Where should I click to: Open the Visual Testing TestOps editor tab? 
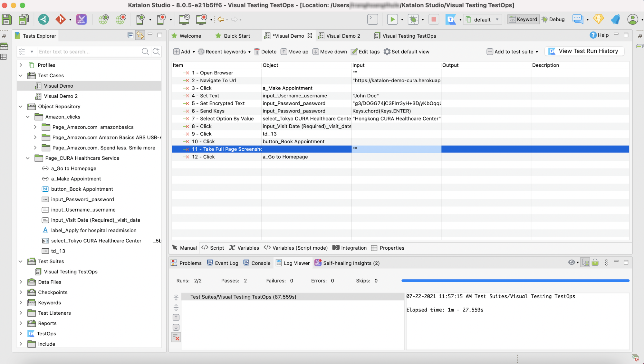click(x=405, y=36)
